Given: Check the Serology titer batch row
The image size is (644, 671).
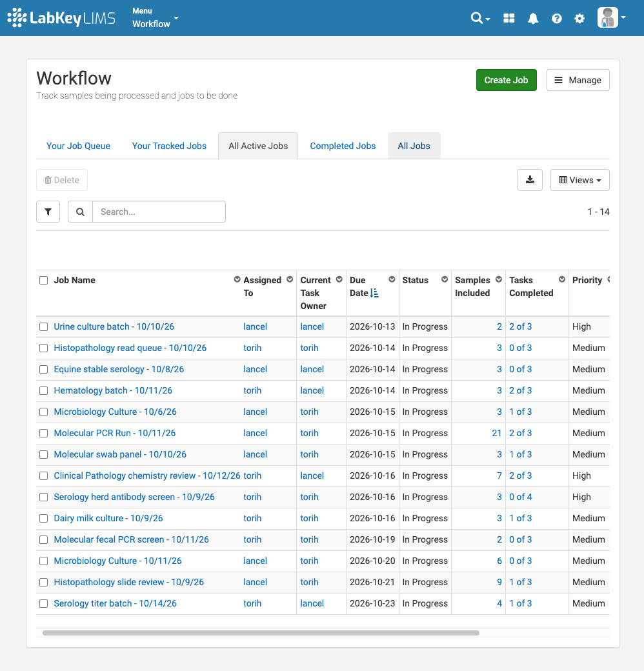Looking at the screenshot, I should [43, 604].
